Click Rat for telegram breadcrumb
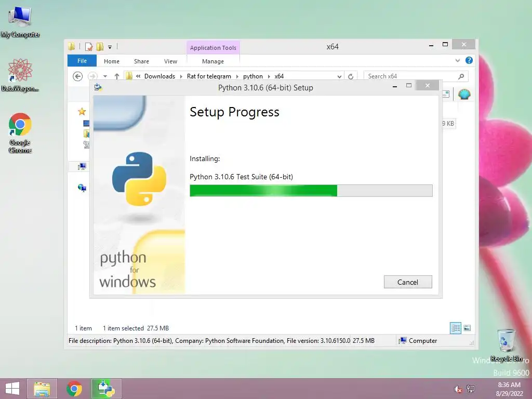The width and height of the screenshot is (532, 399). coord(209,76)
